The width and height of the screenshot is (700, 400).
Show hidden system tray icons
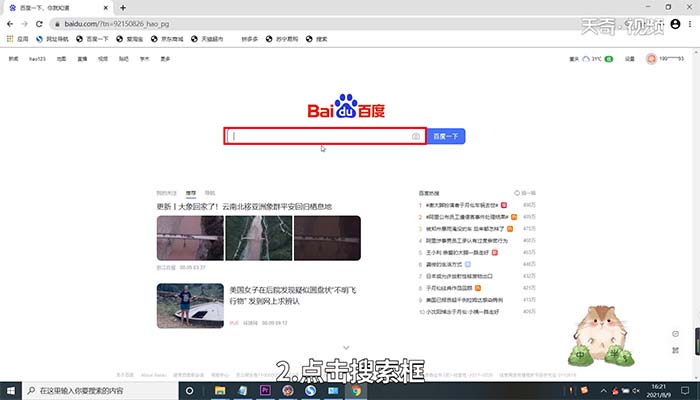pos(604,391)
